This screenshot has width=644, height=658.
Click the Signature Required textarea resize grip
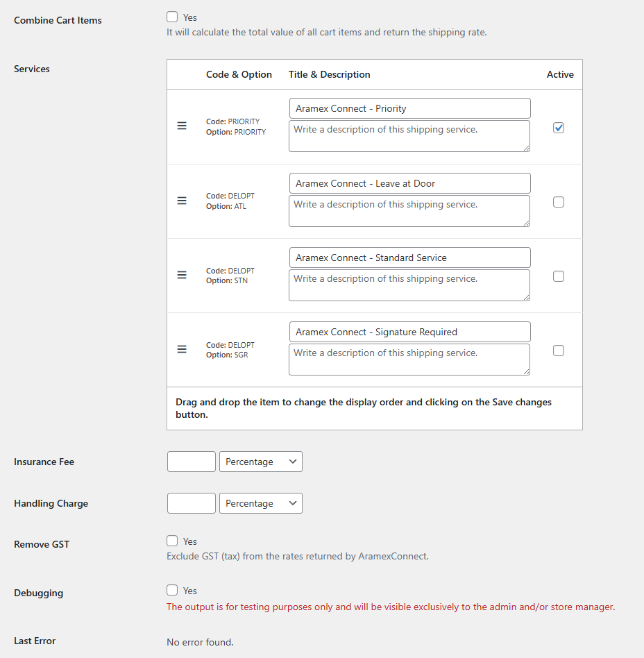527,372
